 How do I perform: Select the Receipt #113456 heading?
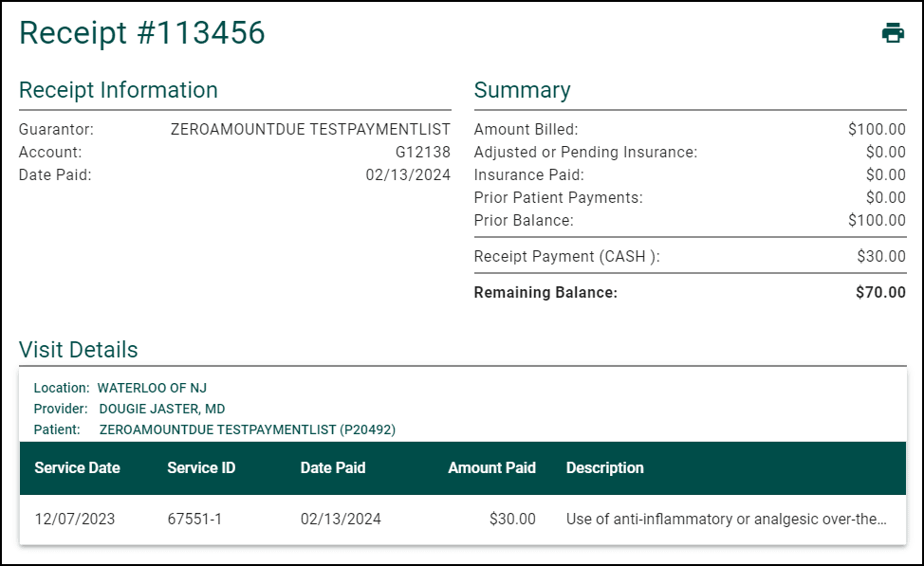pyautogui.click(x=142, y=33)
